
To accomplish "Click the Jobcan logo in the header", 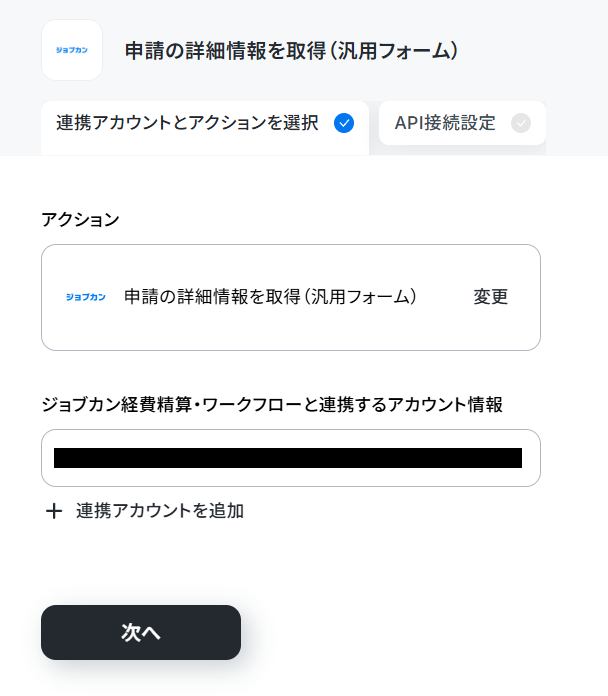I will click(72, 50).
